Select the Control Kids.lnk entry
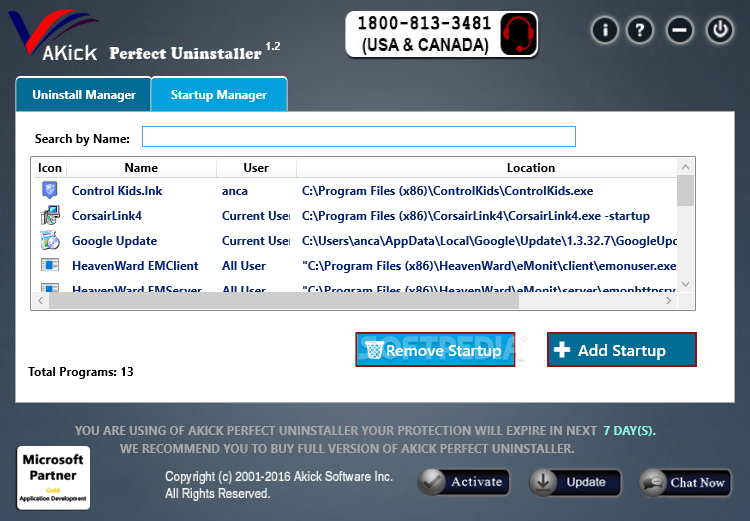 117,190
